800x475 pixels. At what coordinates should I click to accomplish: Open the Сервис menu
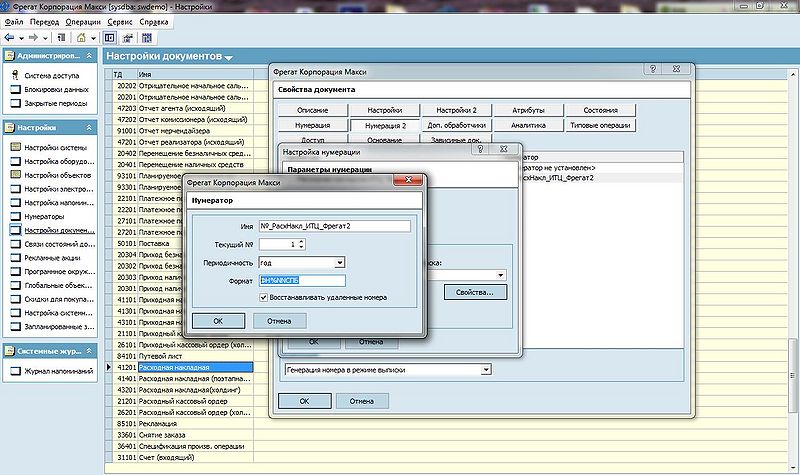120,22
